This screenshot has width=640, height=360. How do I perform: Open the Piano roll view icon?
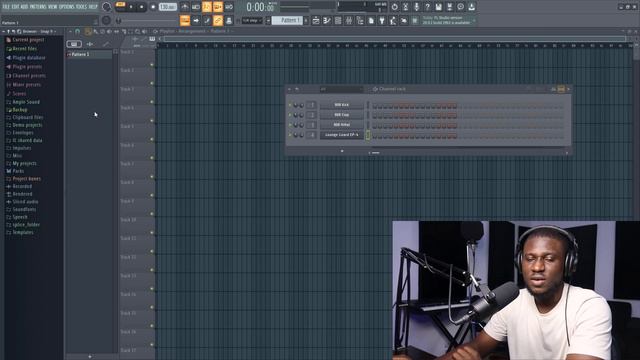click(x=327, y=20)
